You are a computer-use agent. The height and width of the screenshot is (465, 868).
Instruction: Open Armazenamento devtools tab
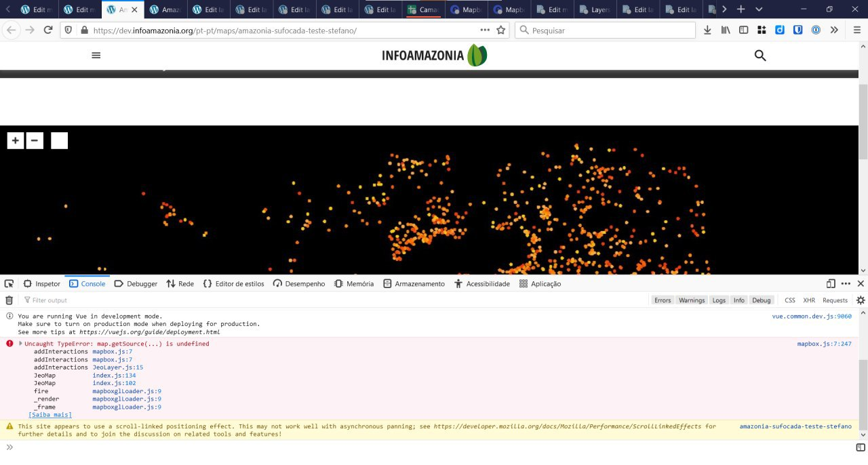point(414,283)
